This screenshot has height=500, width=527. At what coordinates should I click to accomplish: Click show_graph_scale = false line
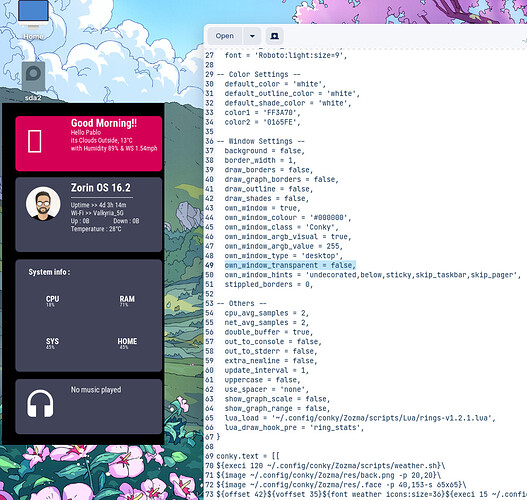point(277,399)
